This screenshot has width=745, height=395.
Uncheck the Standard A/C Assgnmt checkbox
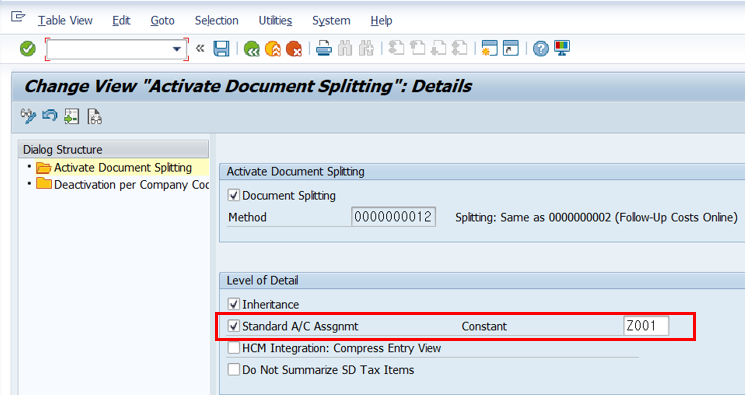[x=233, y=326]
